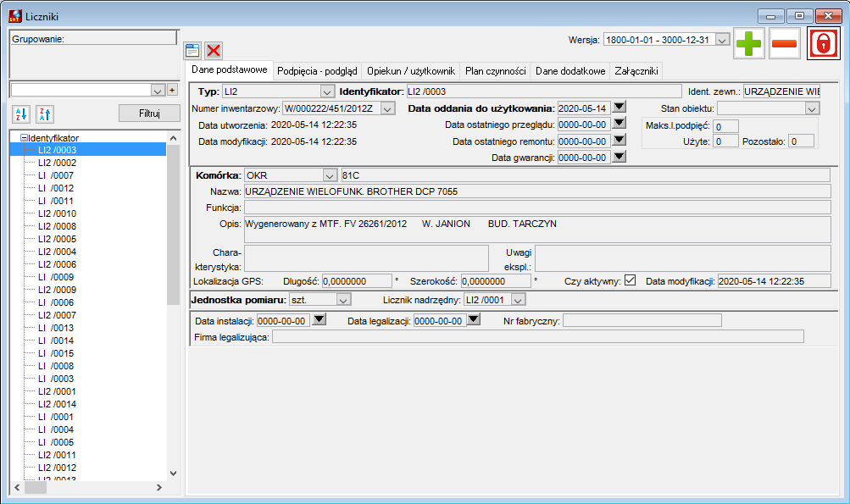850x504 pixels.
Task: Click the Charakterystyka text area
Action: click(366, 258)
